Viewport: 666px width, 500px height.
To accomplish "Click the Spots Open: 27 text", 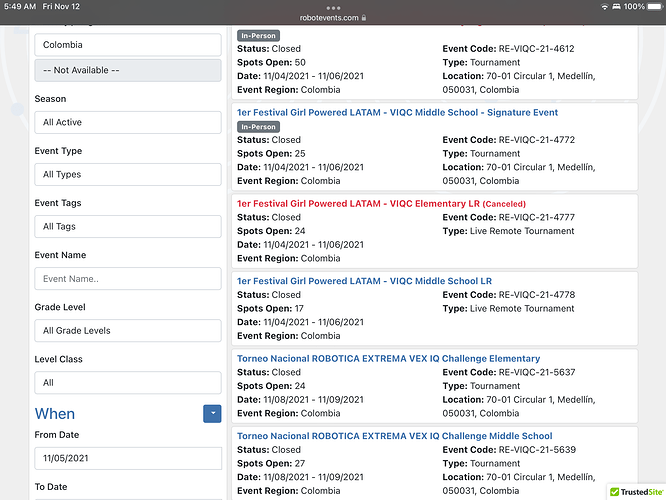I will click(271, 463).
